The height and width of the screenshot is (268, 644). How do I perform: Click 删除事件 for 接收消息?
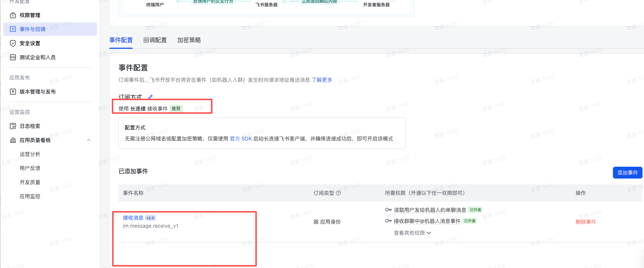[586, 222]
